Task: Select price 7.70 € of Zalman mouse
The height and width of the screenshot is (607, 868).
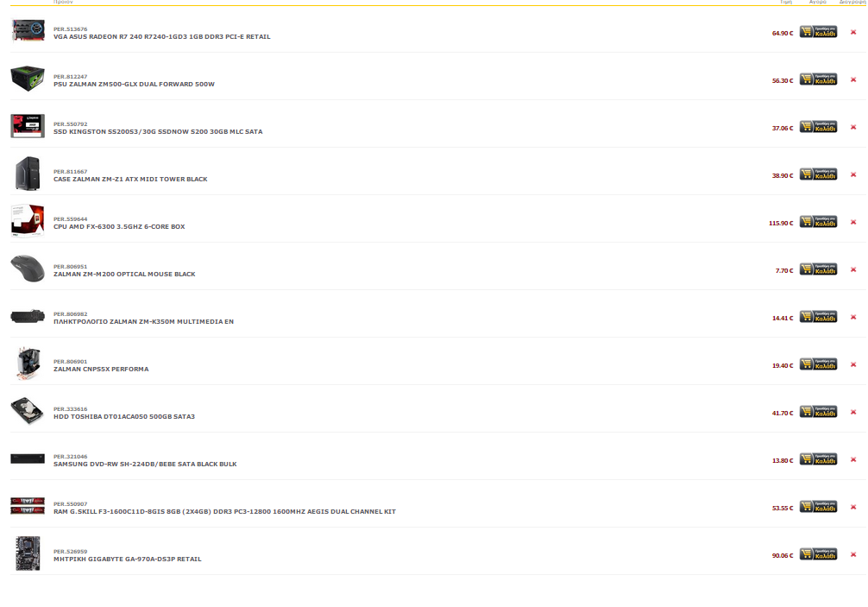Action: [783, 271]
